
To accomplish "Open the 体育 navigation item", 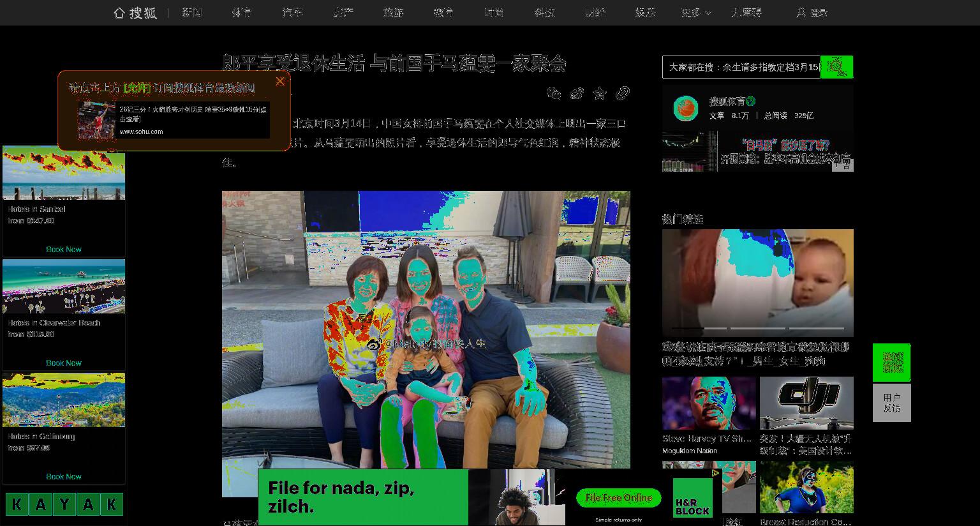I will click(242, 13).
